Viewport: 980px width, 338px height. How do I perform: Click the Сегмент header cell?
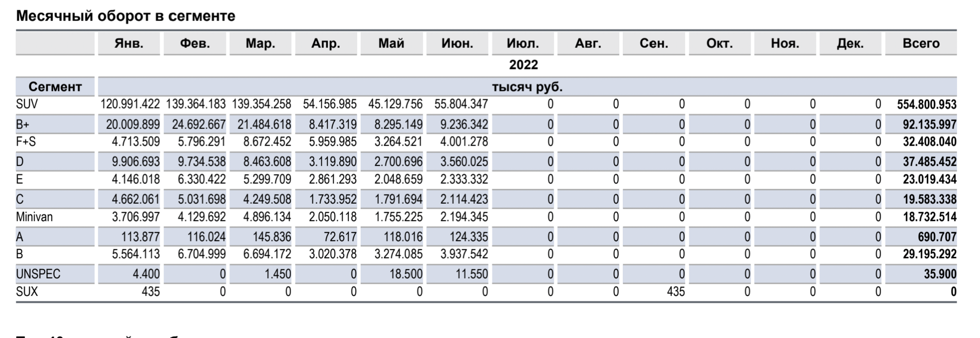click(x=55, y=87)
